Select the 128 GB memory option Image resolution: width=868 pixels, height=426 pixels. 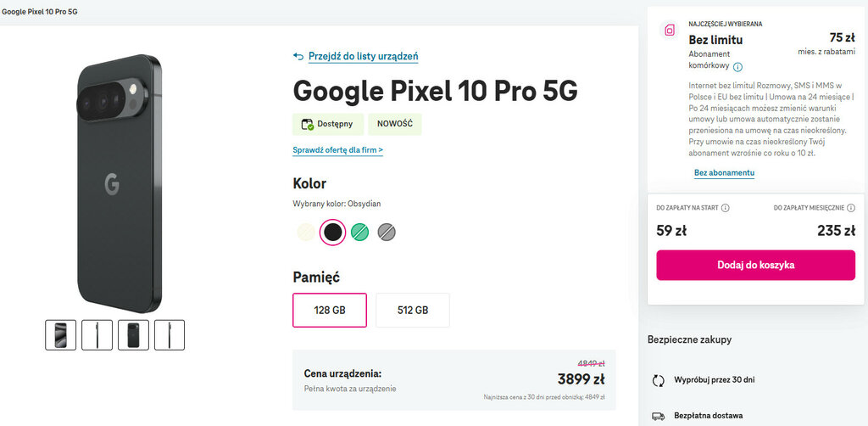[x=330, y=310]
